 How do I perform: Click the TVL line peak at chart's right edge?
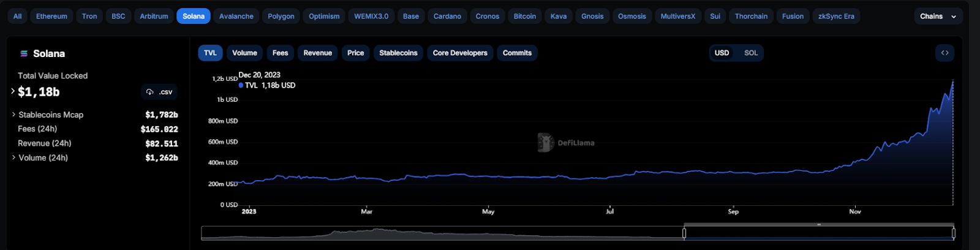(953, 81)
